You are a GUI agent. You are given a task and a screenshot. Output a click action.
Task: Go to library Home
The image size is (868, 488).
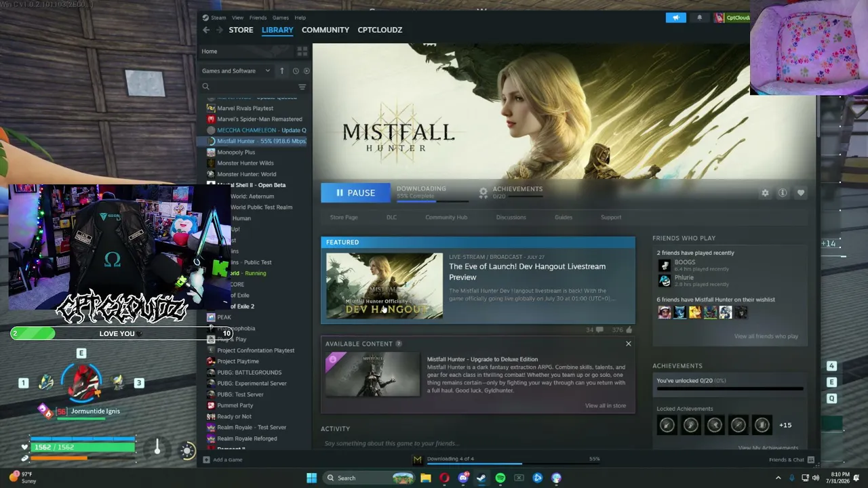(210, 52)
